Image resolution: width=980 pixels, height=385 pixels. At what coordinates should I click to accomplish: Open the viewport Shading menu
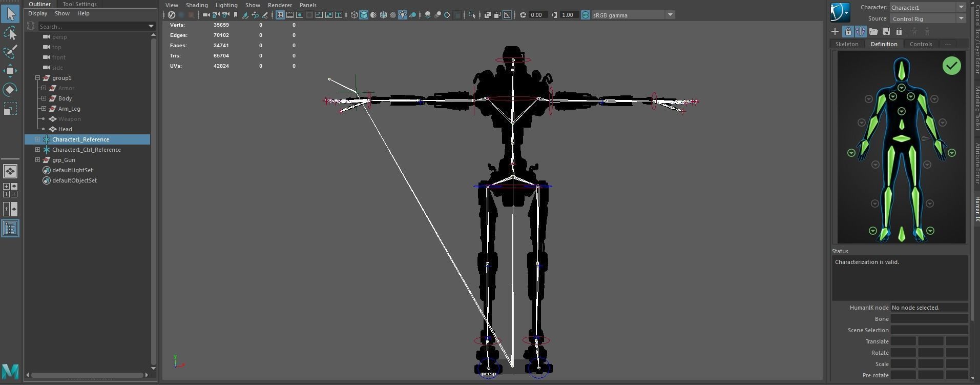[197, 5]
